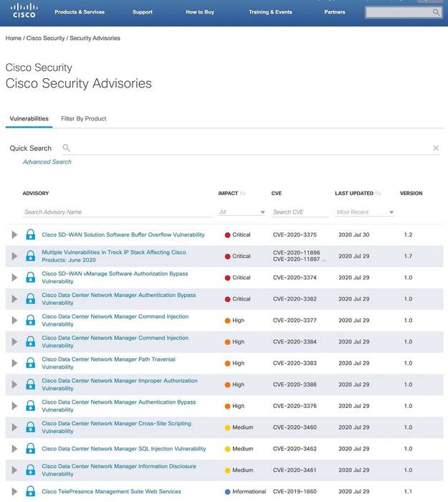Image resolution: width=448 pixels, height=502 pixels.
Task: Click lock icon for Information Disclosure advisory
Action: tap(30, 470)
